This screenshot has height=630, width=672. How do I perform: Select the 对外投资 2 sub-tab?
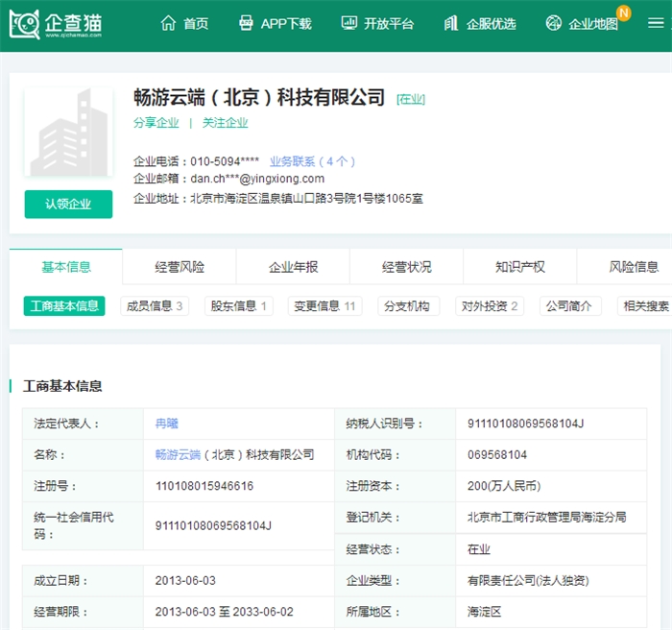pyautogui.click(x=490, y=306)
